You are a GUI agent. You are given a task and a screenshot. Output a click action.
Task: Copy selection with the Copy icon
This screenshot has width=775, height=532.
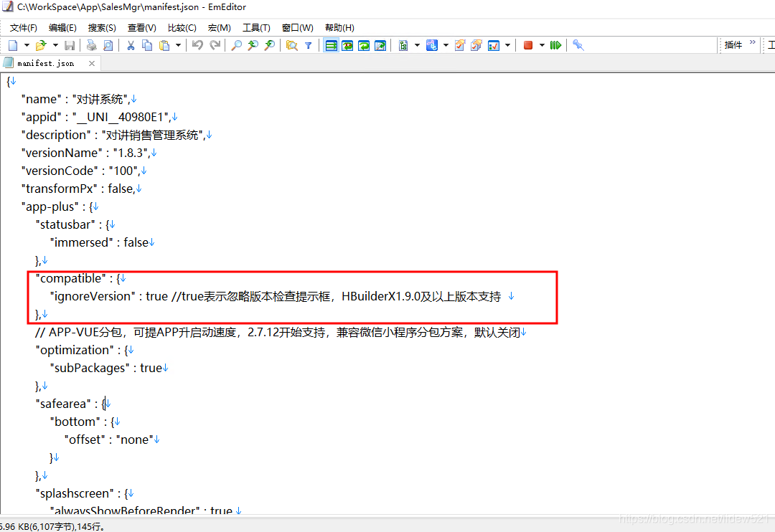147,45
